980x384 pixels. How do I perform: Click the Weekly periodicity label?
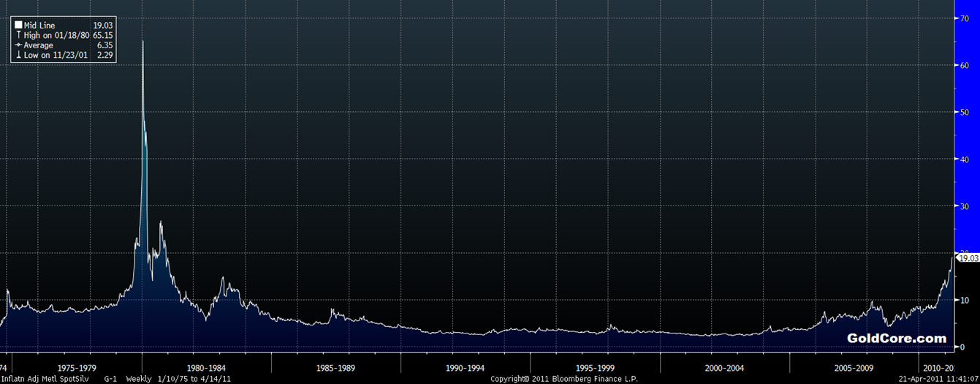(x=139, y=379)
